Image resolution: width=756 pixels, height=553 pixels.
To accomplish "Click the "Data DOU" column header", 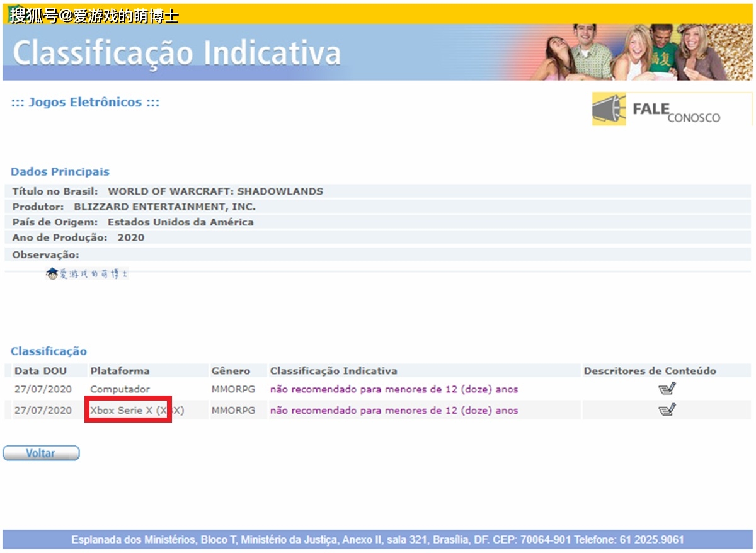I will (40, 371).
